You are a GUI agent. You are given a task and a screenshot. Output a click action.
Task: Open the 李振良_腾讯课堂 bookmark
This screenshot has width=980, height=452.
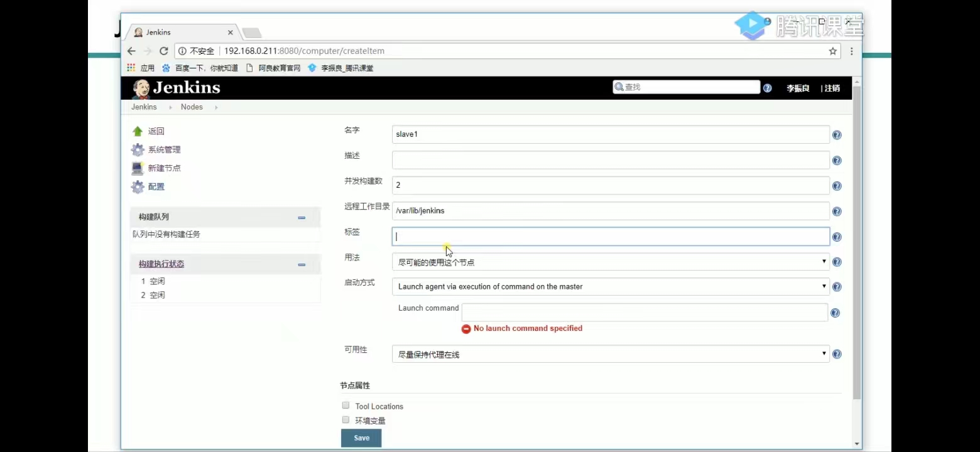tap(340, 68)
